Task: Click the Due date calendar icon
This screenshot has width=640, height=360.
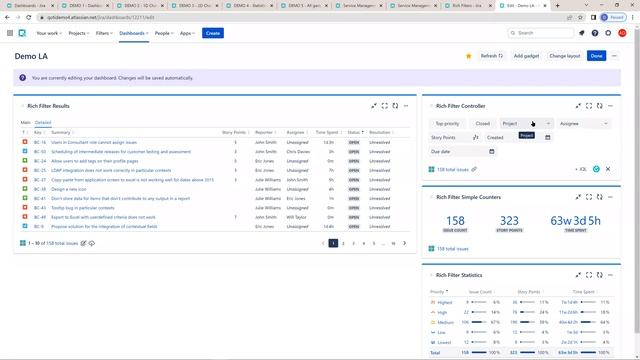Action: click(x=492, y=151)
